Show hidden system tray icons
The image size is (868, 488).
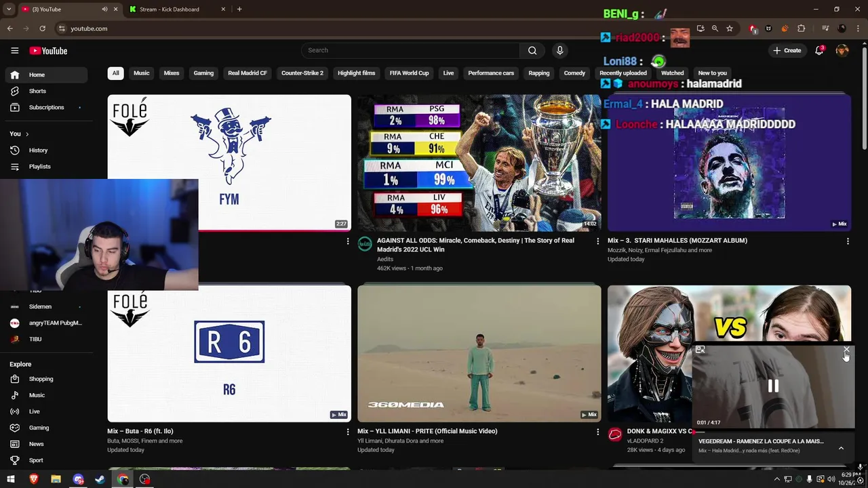777,479
